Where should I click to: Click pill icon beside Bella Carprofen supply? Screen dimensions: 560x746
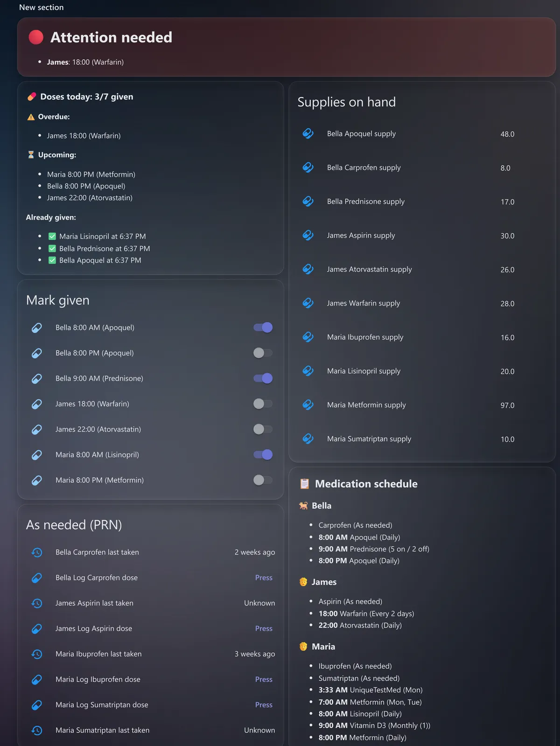[308, 167]
